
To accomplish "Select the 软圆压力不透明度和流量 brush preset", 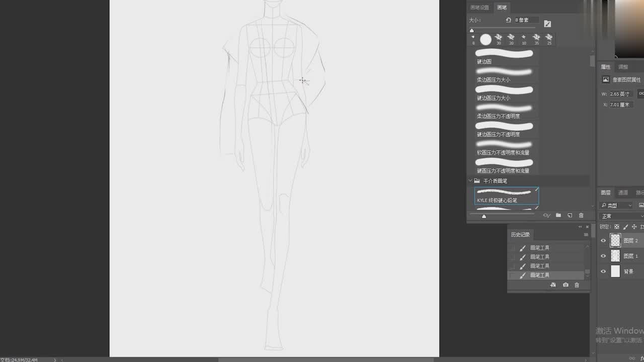I will pyautogui.click(x=506, y=147).
